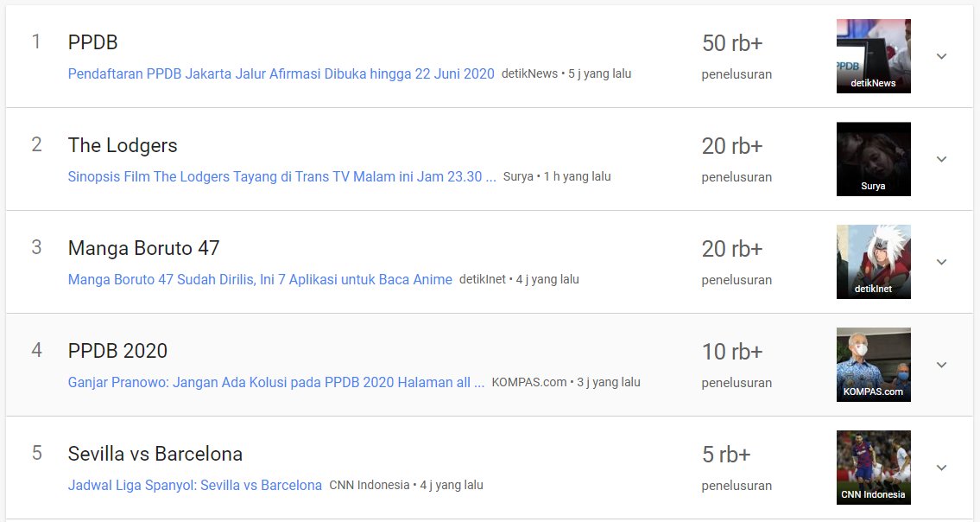
Task: Expand Manga Boruto 47 row chevron
Action: tap(941, 262)
